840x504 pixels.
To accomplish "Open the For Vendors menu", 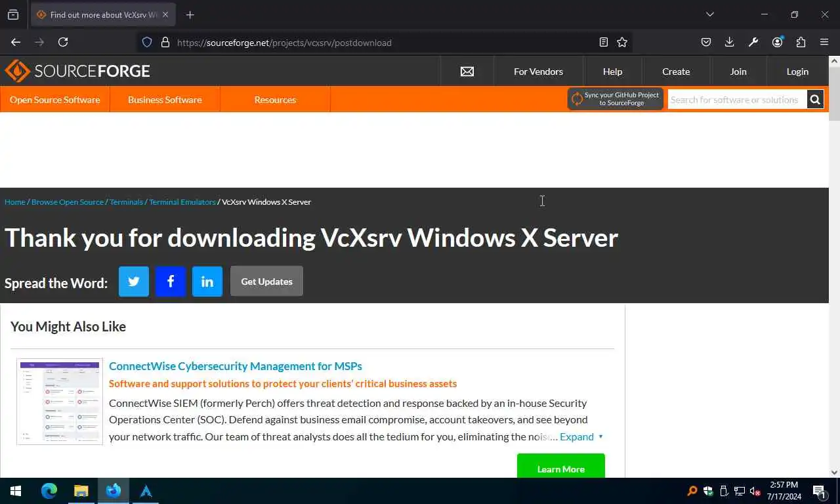I will coord(538,72).
